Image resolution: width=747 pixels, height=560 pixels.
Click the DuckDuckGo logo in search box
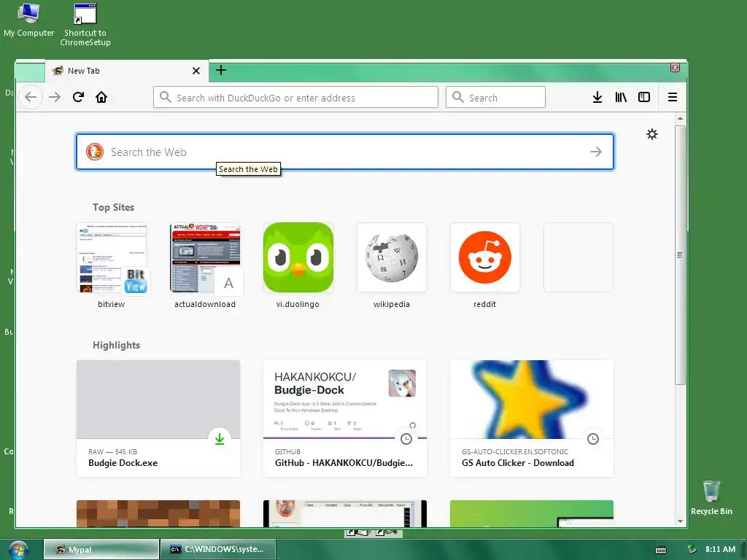point(95,152)
